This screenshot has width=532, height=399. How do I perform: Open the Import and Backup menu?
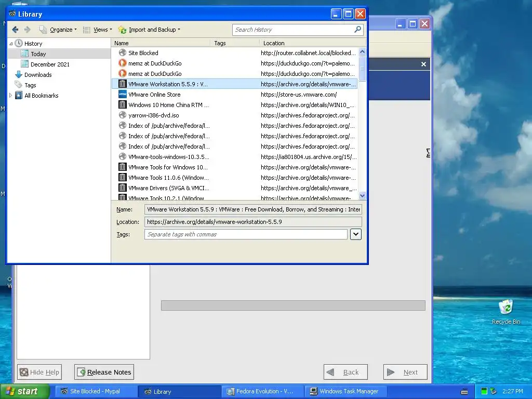tap(149, 30)
